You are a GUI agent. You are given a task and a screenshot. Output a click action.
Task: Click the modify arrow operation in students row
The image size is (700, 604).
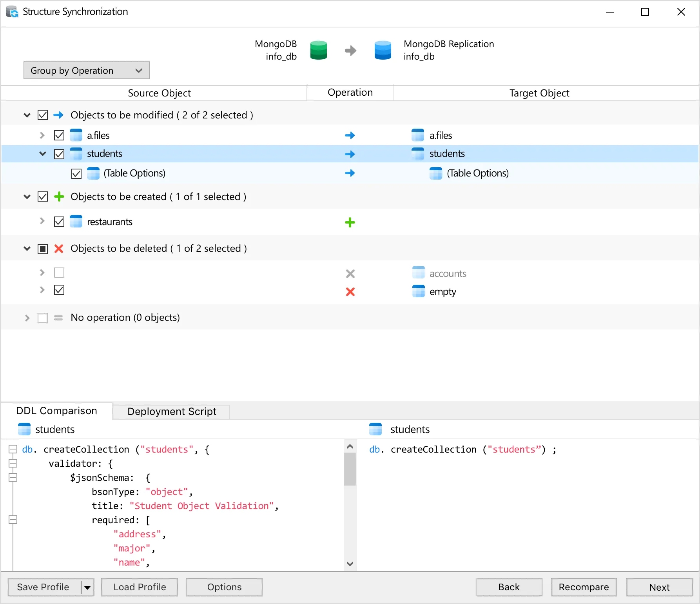350,154
